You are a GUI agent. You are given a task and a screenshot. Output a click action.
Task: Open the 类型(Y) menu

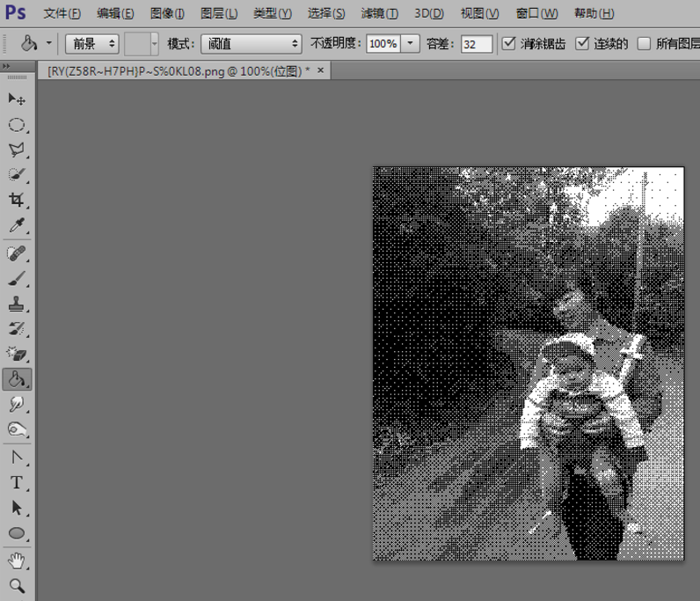pos(273,13)
